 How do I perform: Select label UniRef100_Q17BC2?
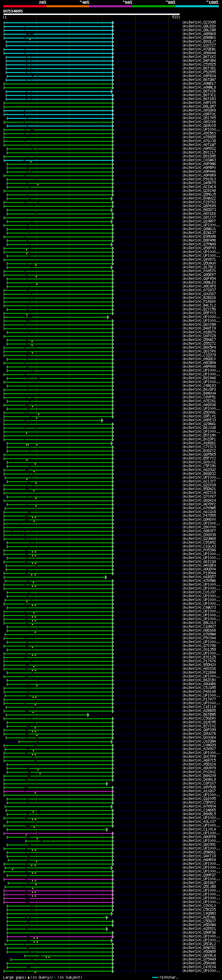tap(199, 267)
